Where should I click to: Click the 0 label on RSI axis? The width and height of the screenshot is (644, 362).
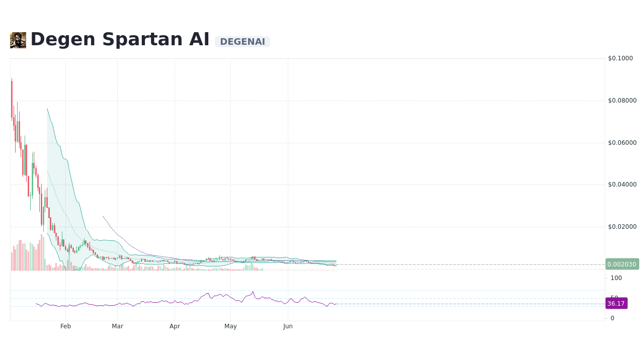(x=612, y=318)
